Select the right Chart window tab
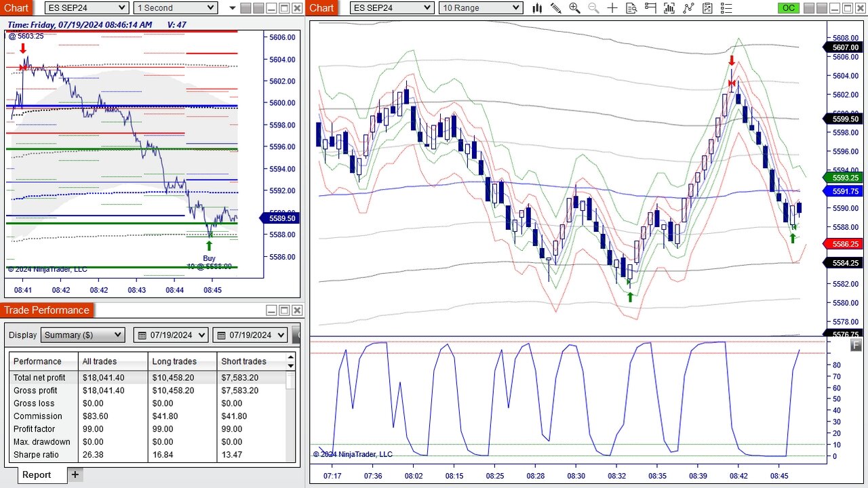This screenshot has width=868, height=488. pos(321,7)
